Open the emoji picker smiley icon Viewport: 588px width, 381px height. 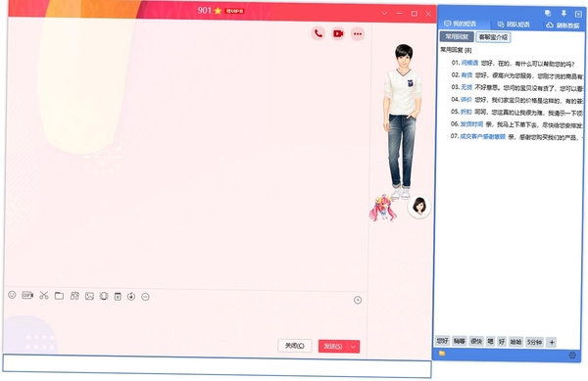12,295
